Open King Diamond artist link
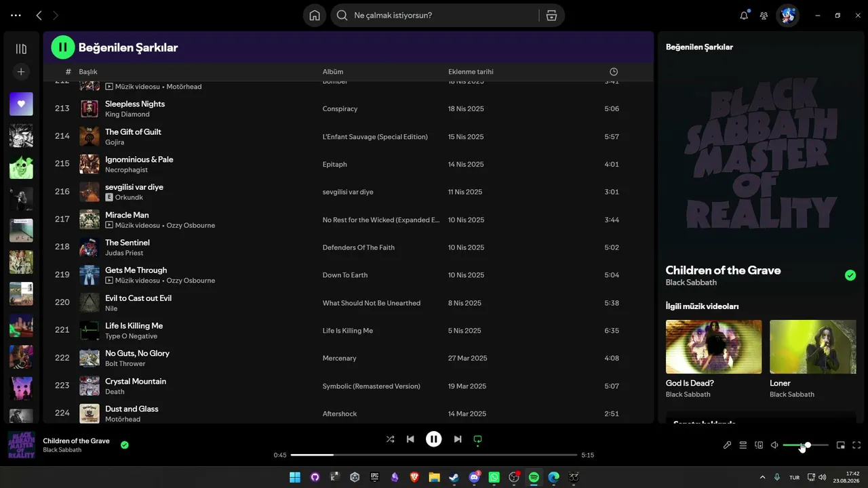Viewport: 868px width, 488px height. click(127, 115)
